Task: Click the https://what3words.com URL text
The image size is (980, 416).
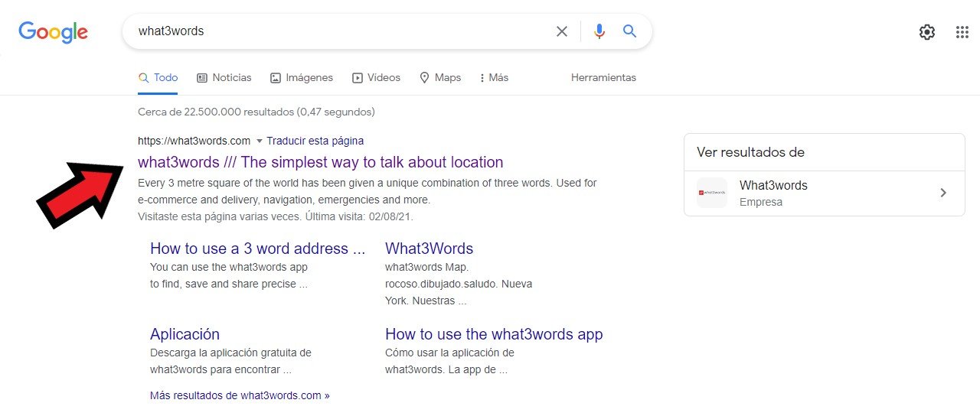Action: (194, 141)
